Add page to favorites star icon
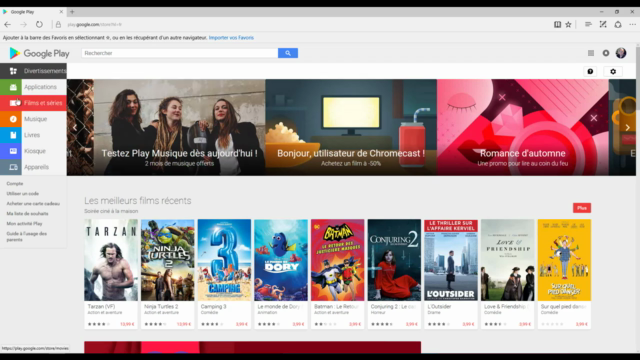This screenshot has width=640, height=360. coord(568,24)
